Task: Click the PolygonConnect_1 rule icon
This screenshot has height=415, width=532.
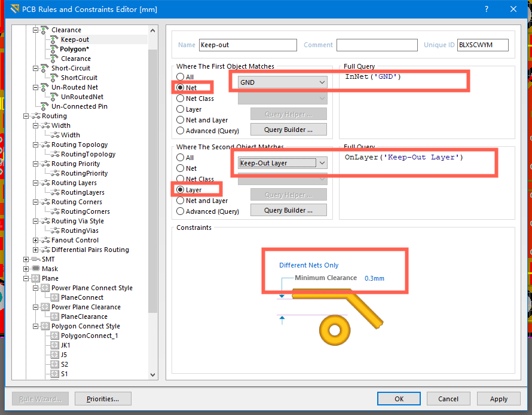Action: tap(54, 336)
